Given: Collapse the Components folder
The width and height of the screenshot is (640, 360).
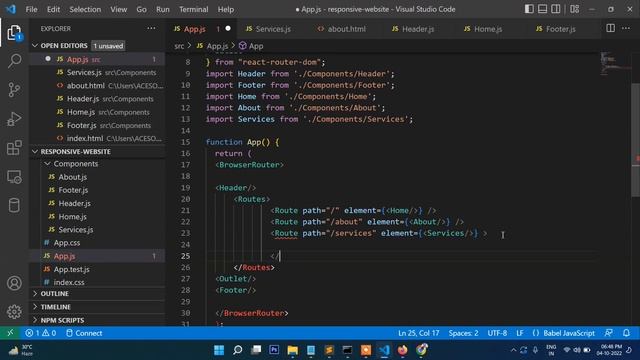Looking at the screenshot, I should 47,164.
